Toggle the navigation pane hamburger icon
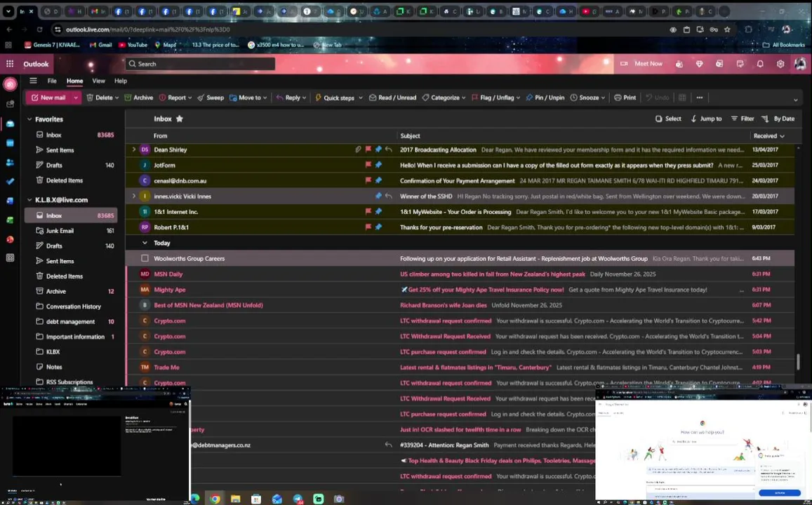The height and width of the screenshot is (505, 812). point(33,81)
